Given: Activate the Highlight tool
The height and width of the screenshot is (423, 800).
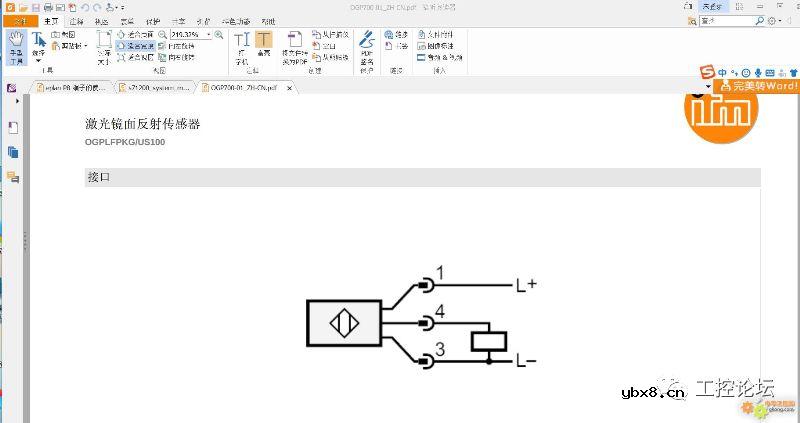Looking at the screenshot, I should [x=263, y=46].
